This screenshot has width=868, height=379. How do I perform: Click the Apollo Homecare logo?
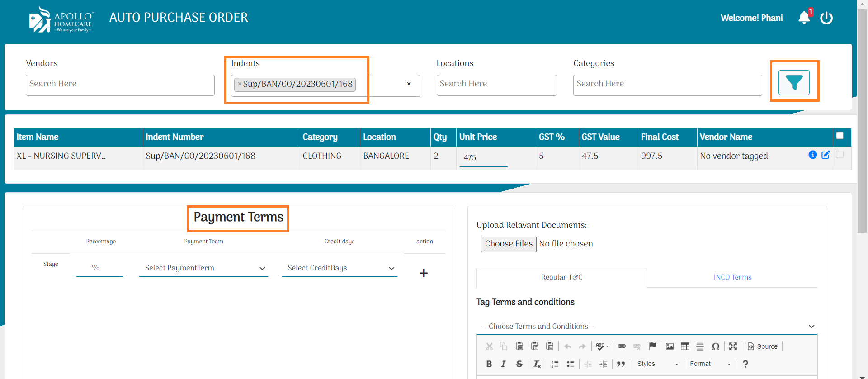pos(61,20)
